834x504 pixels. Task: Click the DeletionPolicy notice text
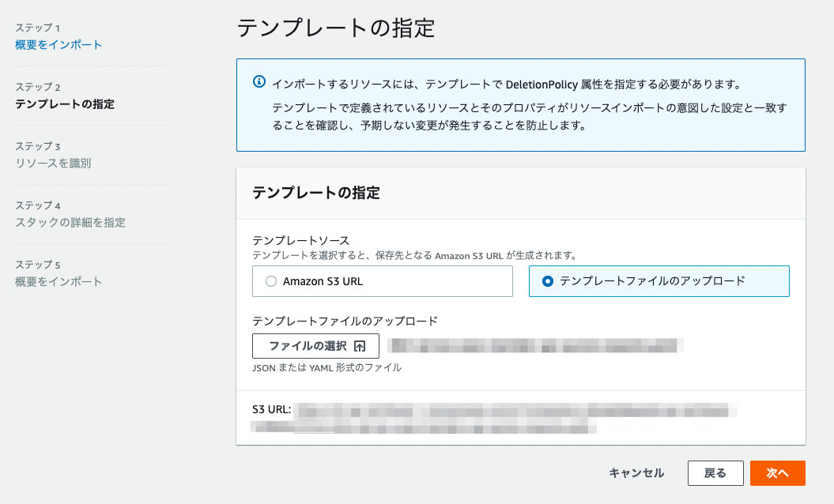click(506, 84)
